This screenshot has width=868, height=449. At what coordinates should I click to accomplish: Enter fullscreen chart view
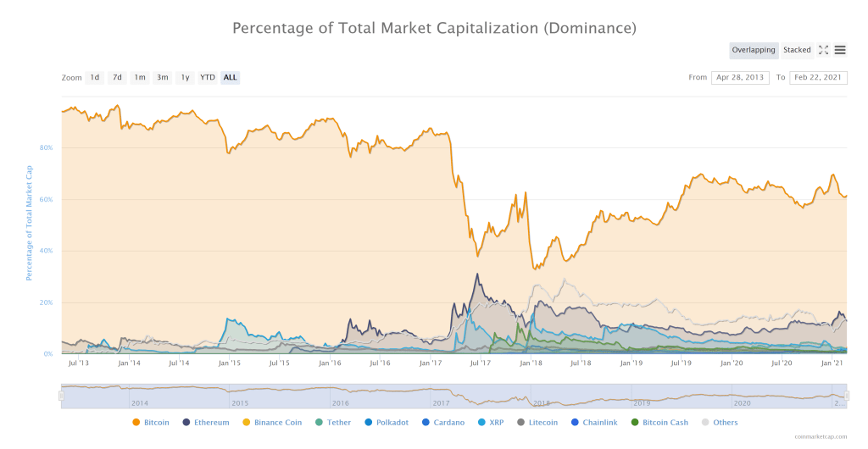[x=823, y=50]
